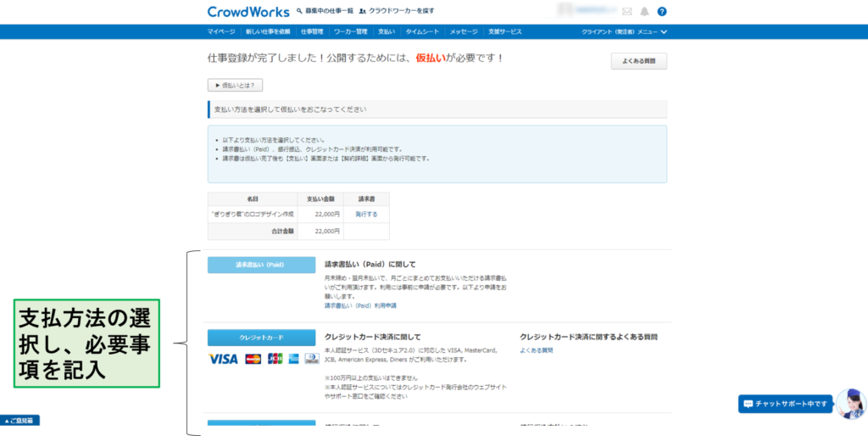The height and width of the screenshot is (436, 868).
Task: Select 新しい仕事を依頼 menu item
Action: (268, 31)
